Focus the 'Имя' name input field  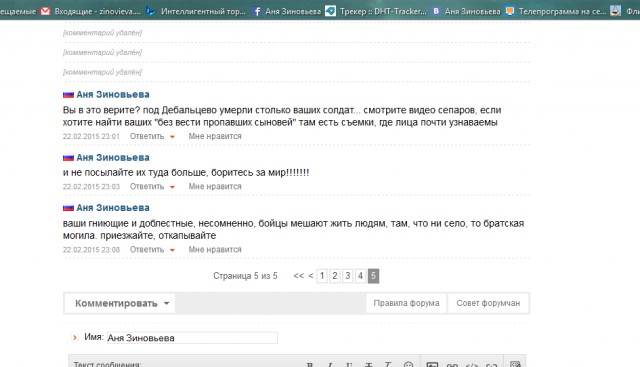[x=192, y=338]
